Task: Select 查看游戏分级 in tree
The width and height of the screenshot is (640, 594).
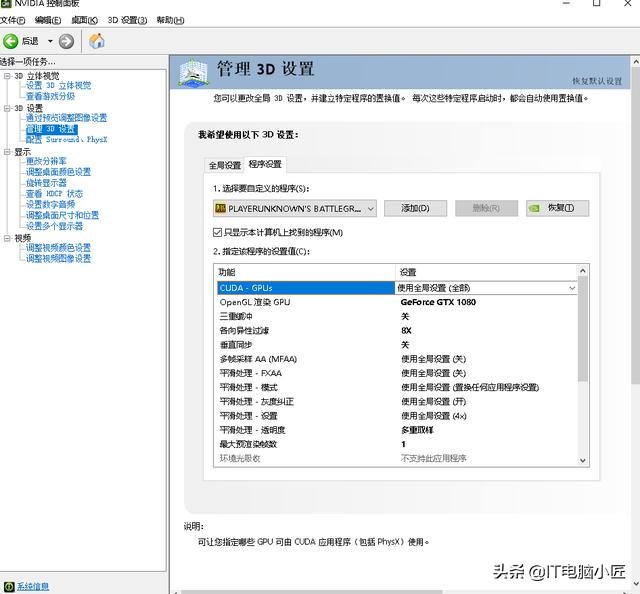Action: 51,96
